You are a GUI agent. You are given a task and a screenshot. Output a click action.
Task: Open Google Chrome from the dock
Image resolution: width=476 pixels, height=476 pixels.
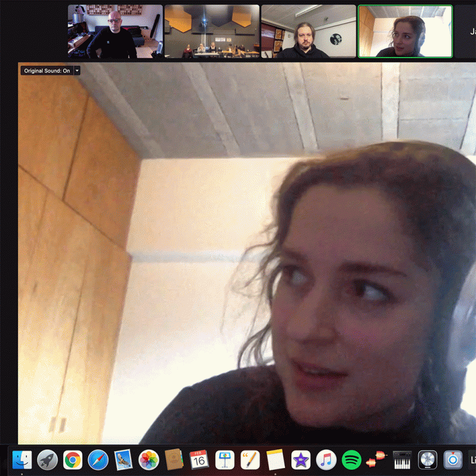pyautogui.click(x=73, y=460)
